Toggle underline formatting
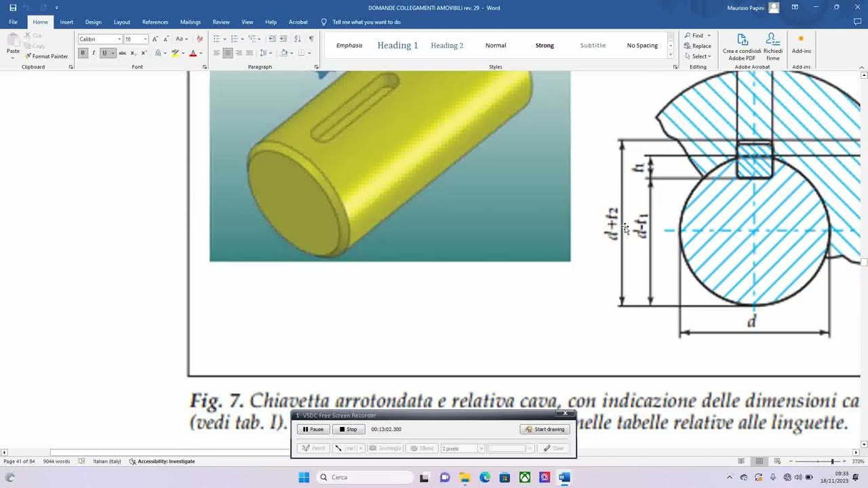The width and height of the screenshot is (868, 488). [104, 53]
